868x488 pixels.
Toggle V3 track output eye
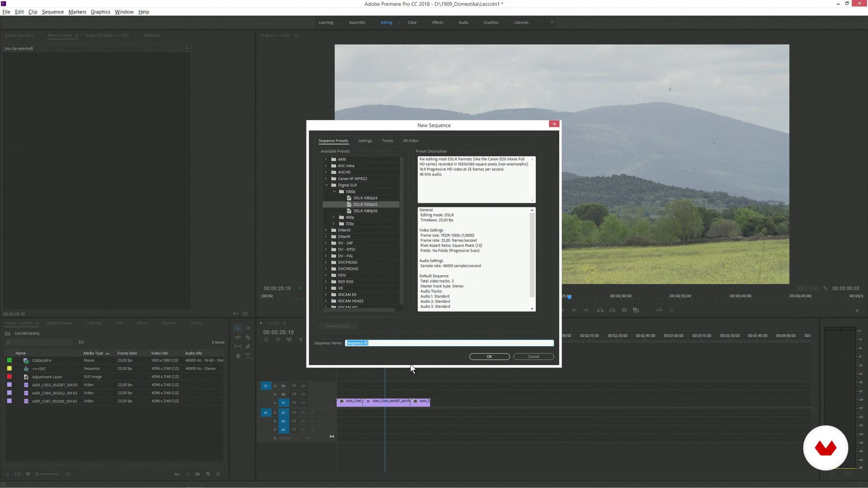[303, 386]
